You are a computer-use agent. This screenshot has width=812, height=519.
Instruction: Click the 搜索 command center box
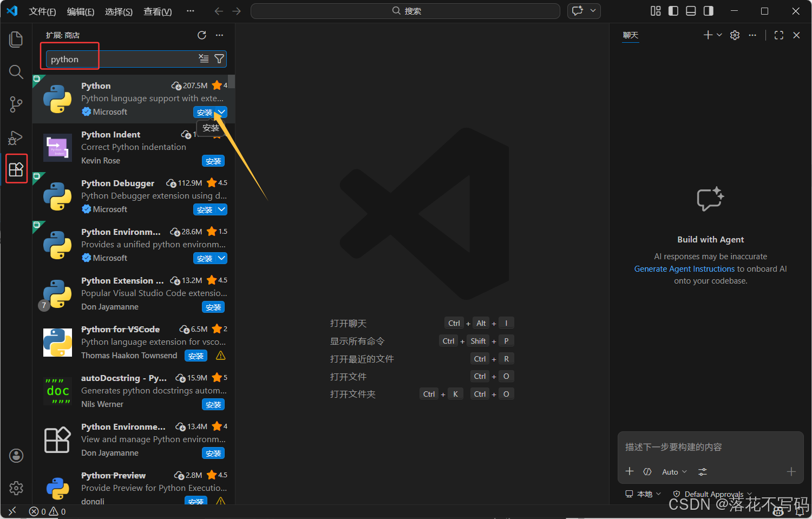point(405,11)
